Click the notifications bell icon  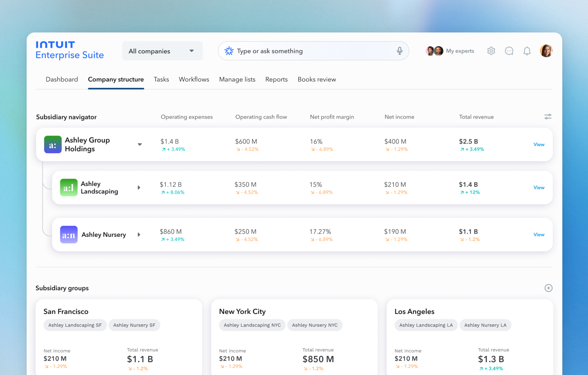pyautogui.click(x=526, y=51)
